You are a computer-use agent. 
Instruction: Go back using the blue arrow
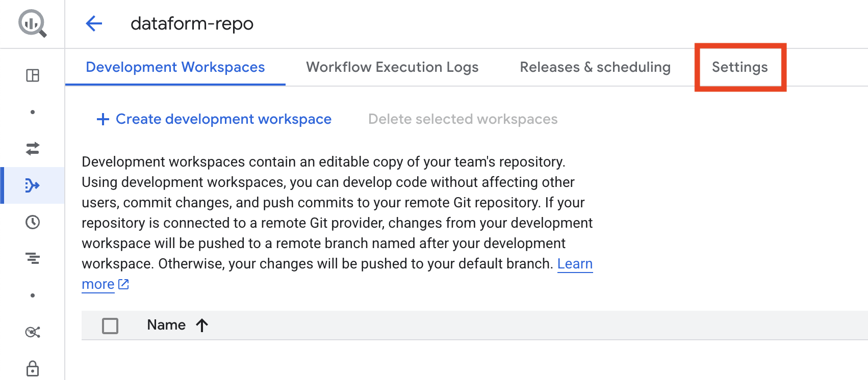point(94,23)
